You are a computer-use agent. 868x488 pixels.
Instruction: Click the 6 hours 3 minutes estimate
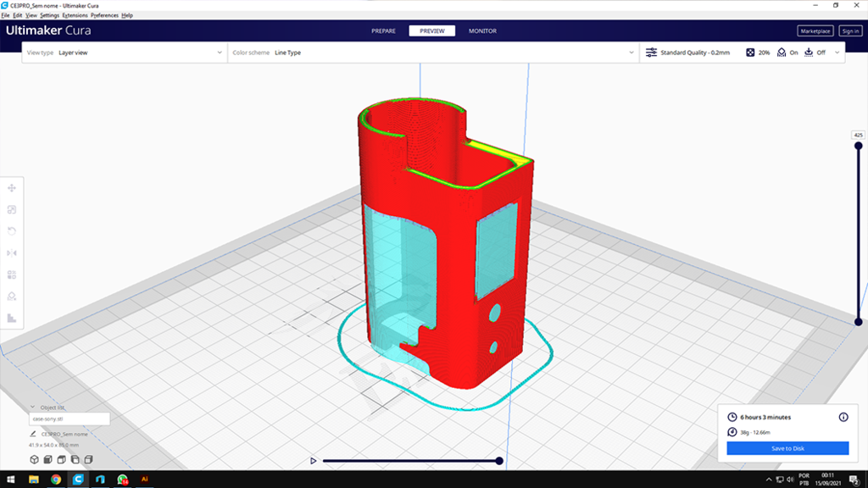765,417
